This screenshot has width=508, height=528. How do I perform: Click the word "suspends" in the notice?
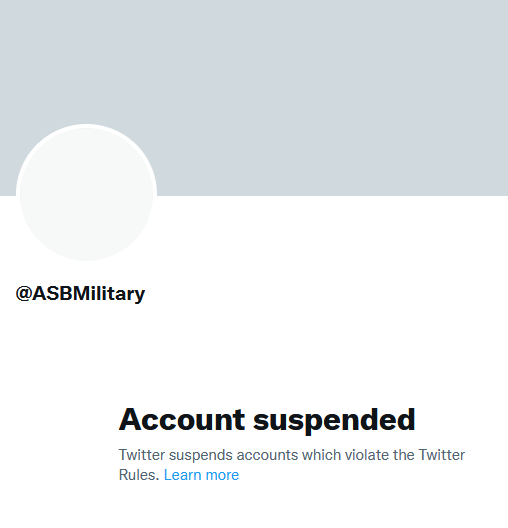coord(201,455)
